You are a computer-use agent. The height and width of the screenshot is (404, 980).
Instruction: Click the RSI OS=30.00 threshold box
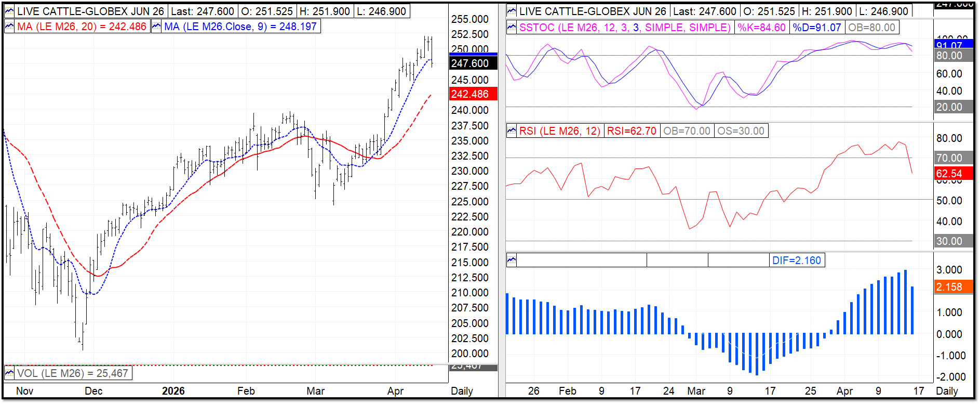tap(741, 131)
